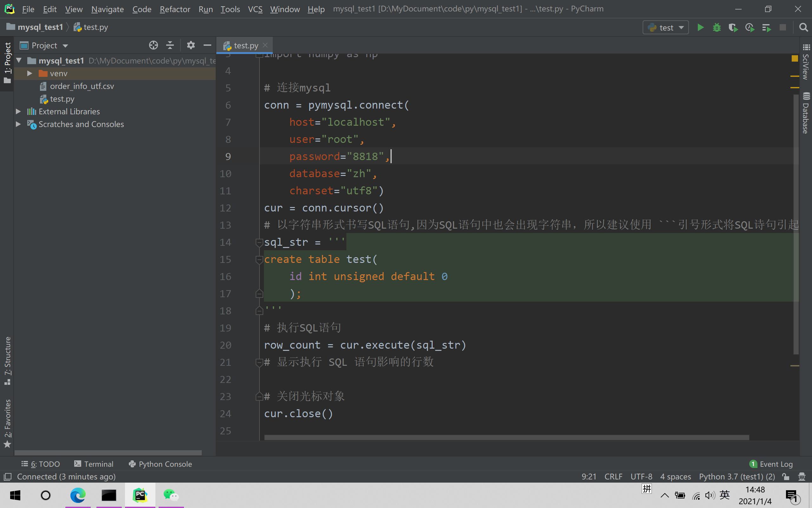
Task: Expand Scratches and Consoles node
Action: (18, 124)
